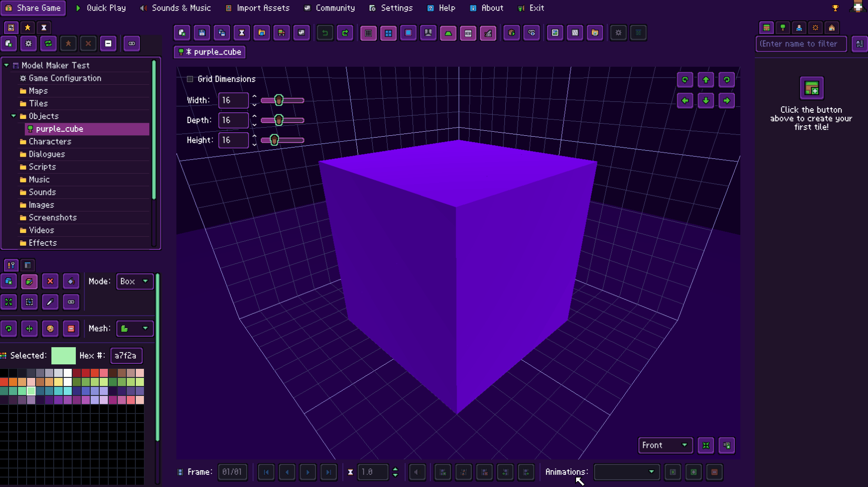868x487 pixels.
Task: Open the color palette tool icon
Action: 50,329
